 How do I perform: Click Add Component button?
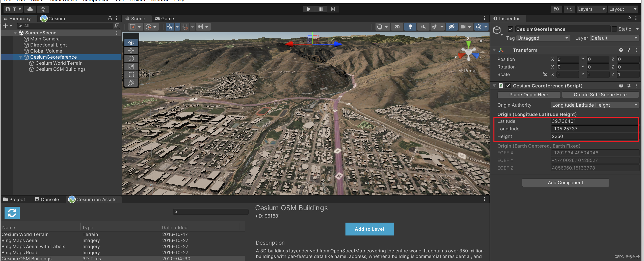(x=565, y=183)
